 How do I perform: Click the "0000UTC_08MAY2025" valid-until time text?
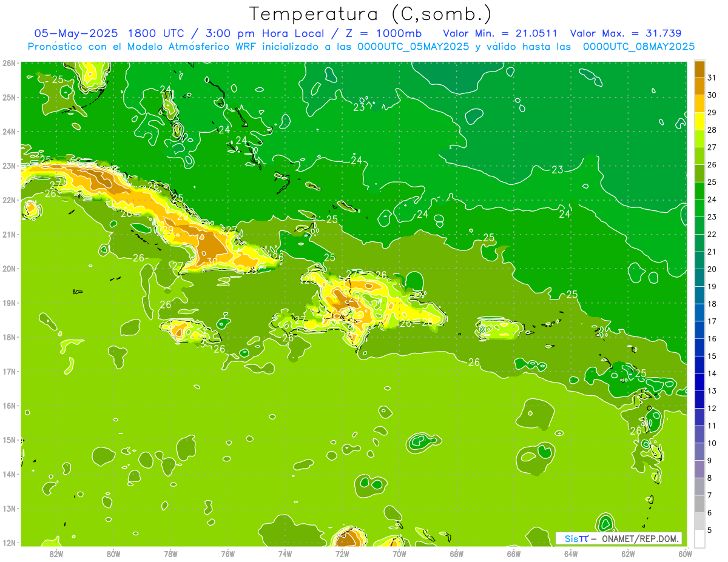point(639,47)
